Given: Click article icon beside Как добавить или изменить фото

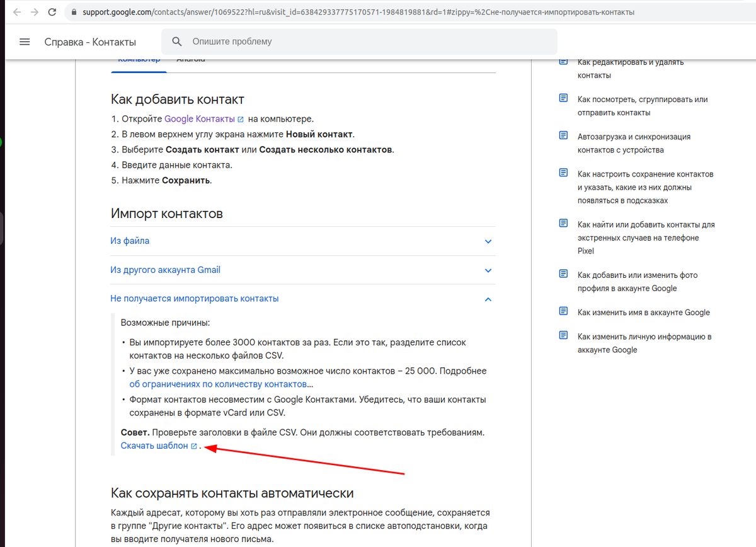Looking at the screenshot, I should (563, 274).
